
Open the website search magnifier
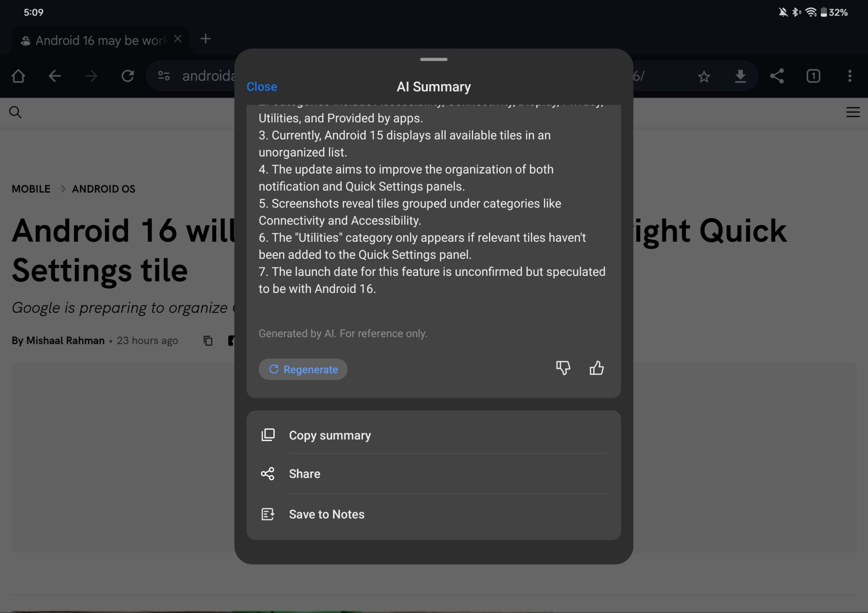[15, 112]
